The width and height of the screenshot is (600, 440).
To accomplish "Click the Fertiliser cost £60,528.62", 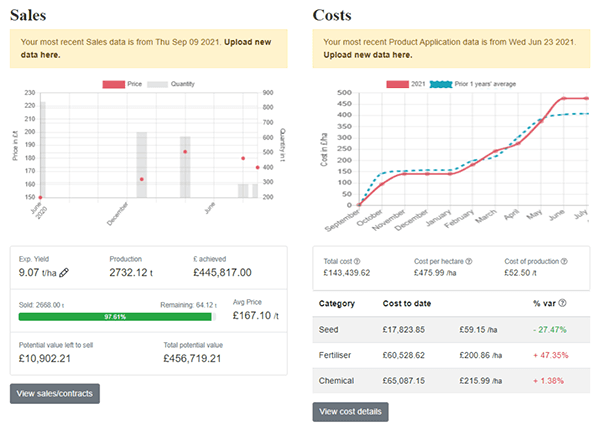I will point(404,355).
